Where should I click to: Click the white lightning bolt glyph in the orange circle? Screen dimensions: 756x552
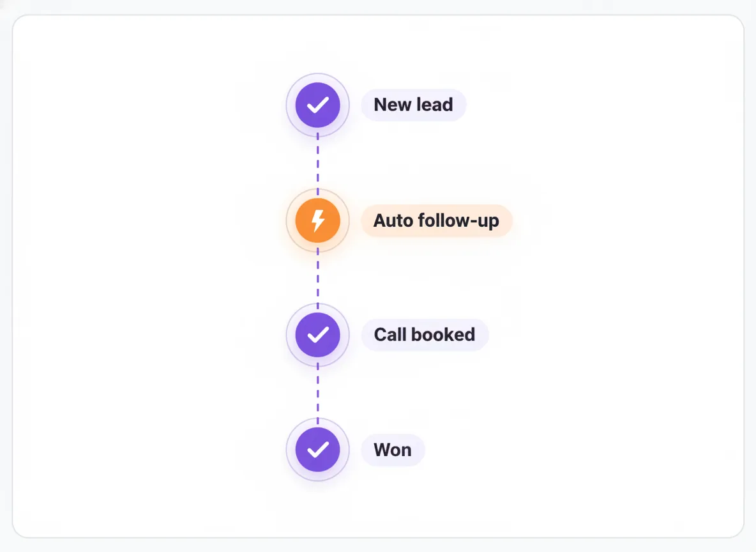point(318,220)
